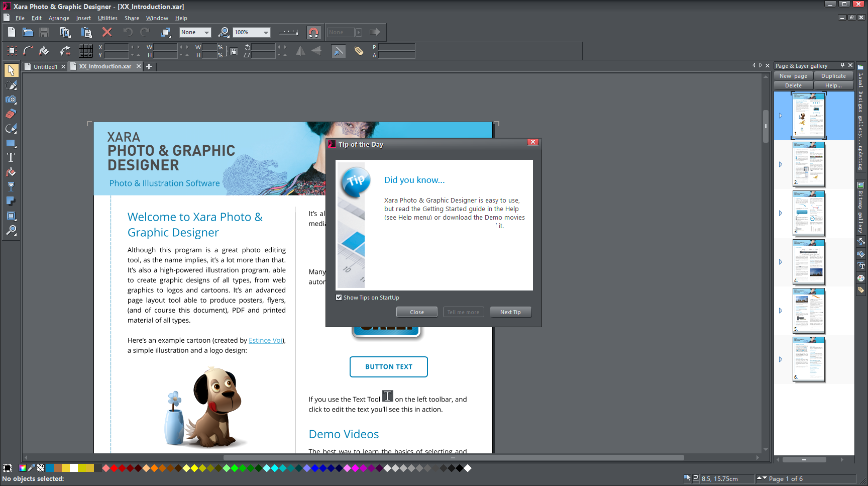Click the Open file folder icon
Image resolution: width=868 pixels, height=486 pixels.
coord(28,32)
